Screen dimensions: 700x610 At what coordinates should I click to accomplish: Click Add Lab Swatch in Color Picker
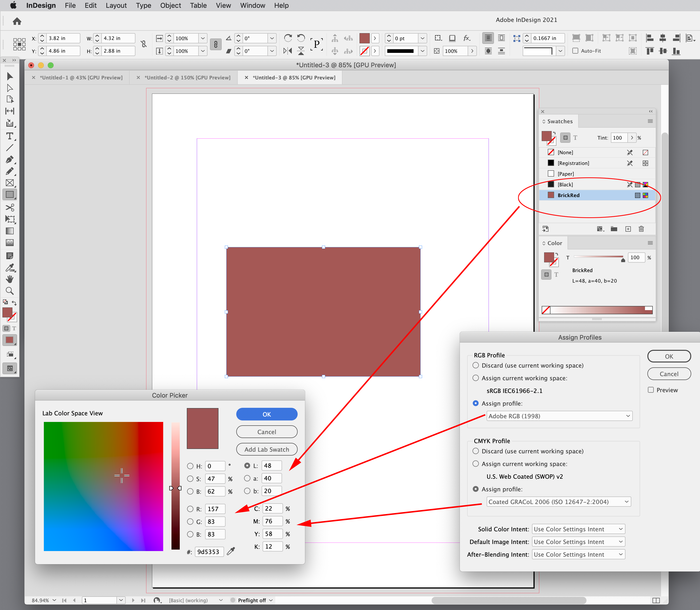267,449
